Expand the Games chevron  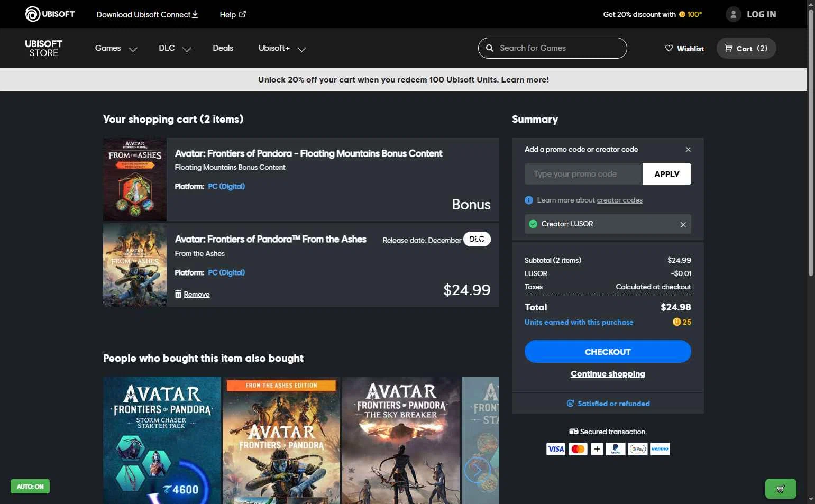(x=133, y=49)
